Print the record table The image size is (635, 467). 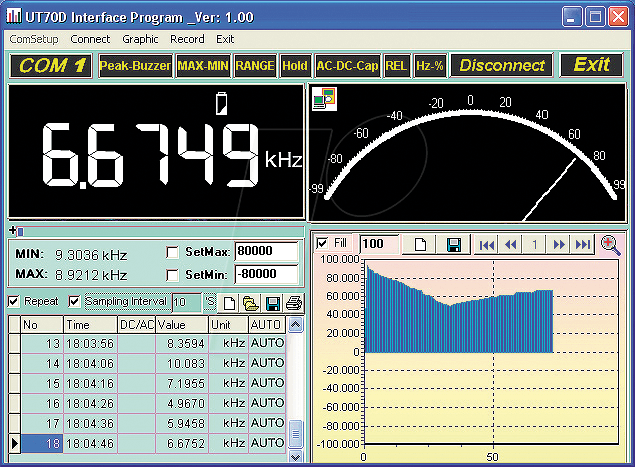(294, 303)
